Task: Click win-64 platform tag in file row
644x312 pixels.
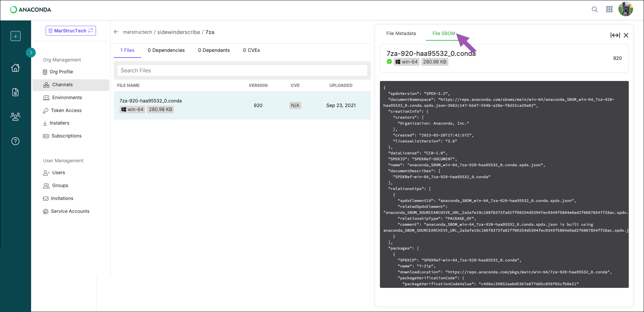Action: [132, 109]
